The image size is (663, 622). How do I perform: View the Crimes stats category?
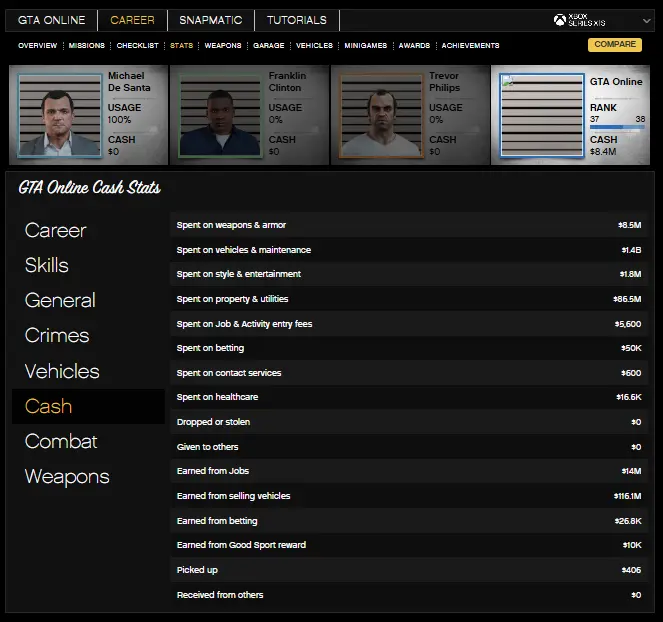pyautogui.click(x=57, y=336)
